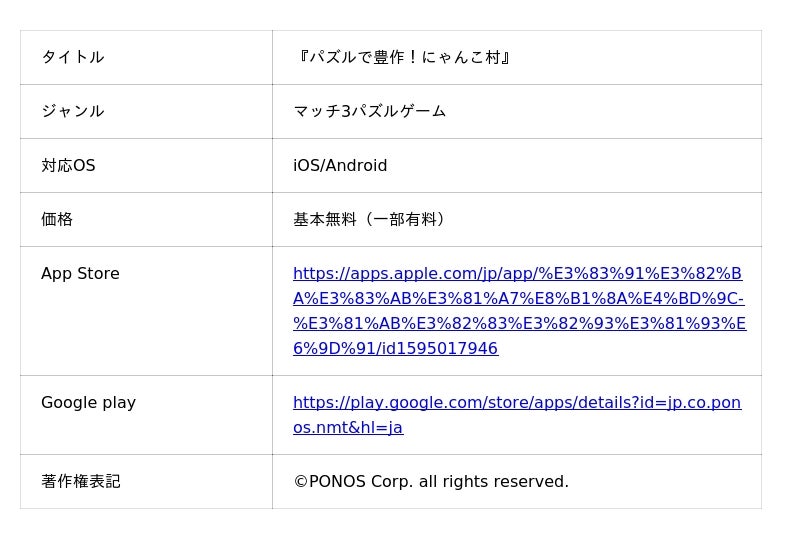Click the ジャンル label cell
800x539 pixels.
pos(73,112)
